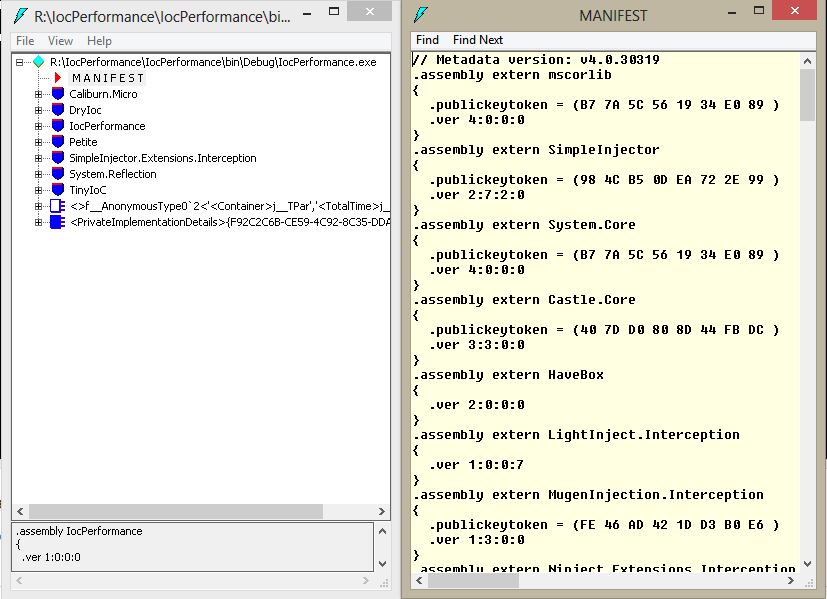Expand the IocPerformance namespace node

tap(39, 126)
